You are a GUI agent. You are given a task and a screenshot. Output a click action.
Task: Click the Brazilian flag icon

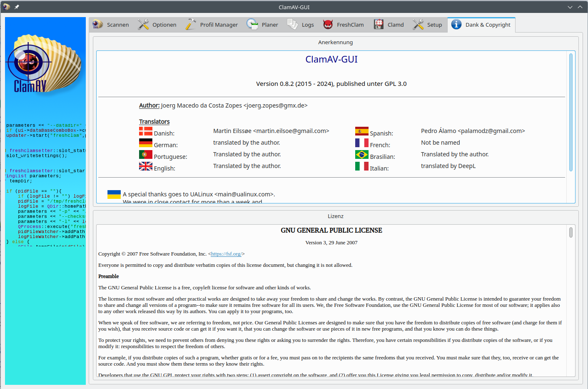coord(361,153)
